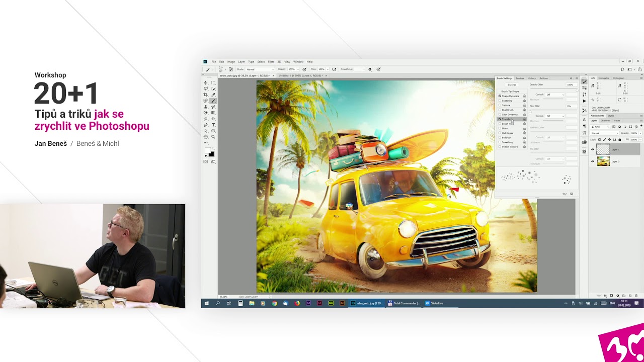644x362 pixels.
Task: Open the layer Fill percentage dropdown
Action: point(640,139)
